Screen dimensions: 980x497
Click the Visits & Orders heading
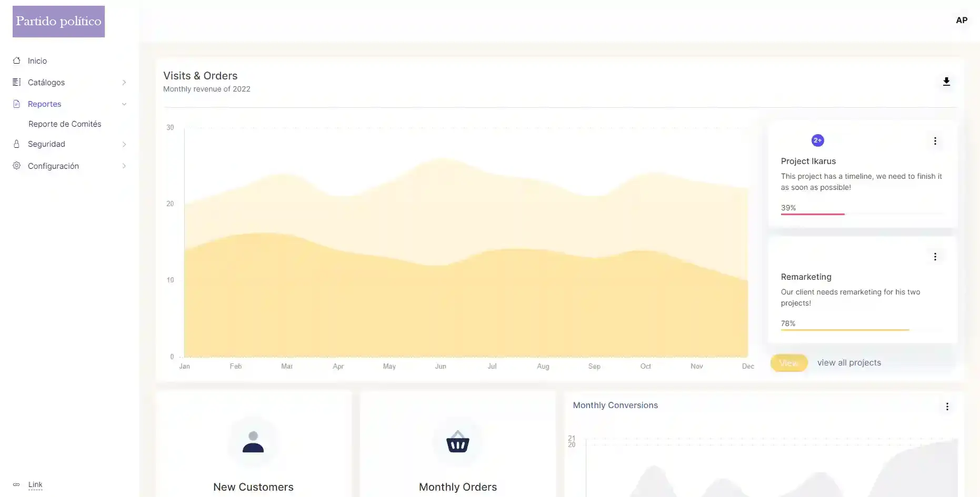tap(201, 76)
